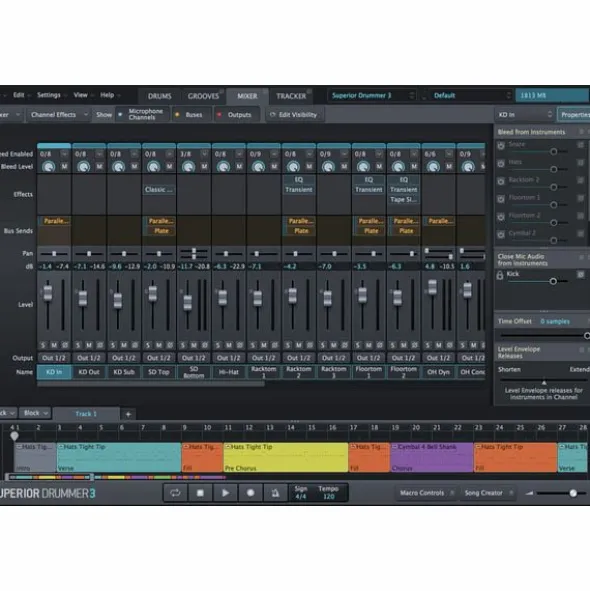Open the Block dropdown menu
This screenshot has width=590, height=591.
[x=35, y=413]
